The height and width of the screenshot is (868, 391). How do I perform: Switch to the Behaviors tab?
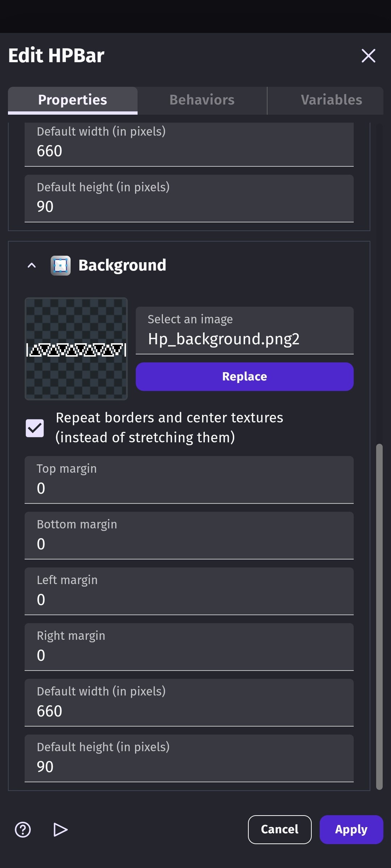(202, 100)
